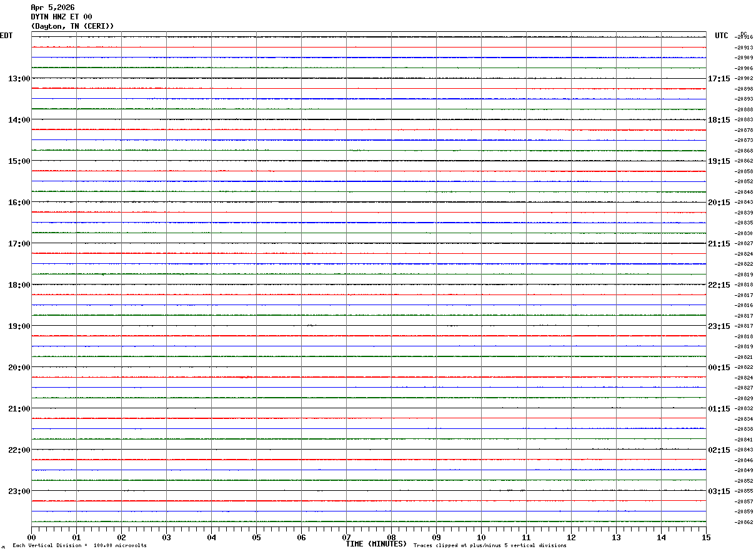Click minute label "10" on time axis

coord(482,538)
